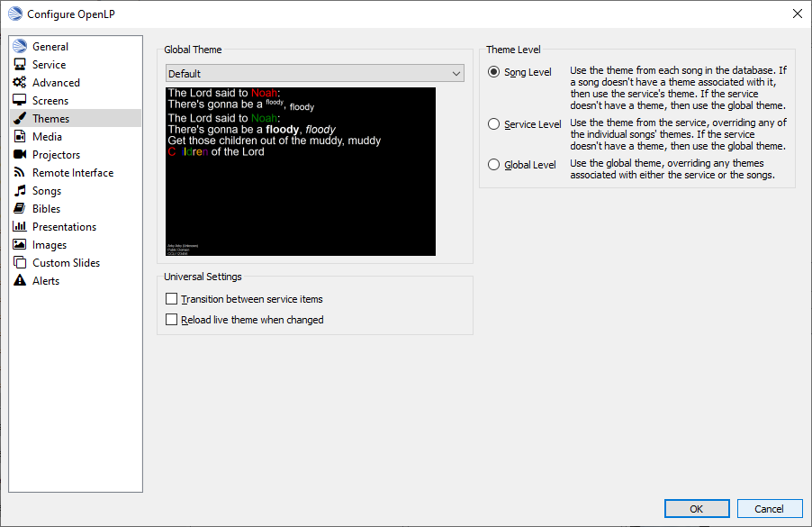Click the Default theme preview image

click(x=301, y=171)
